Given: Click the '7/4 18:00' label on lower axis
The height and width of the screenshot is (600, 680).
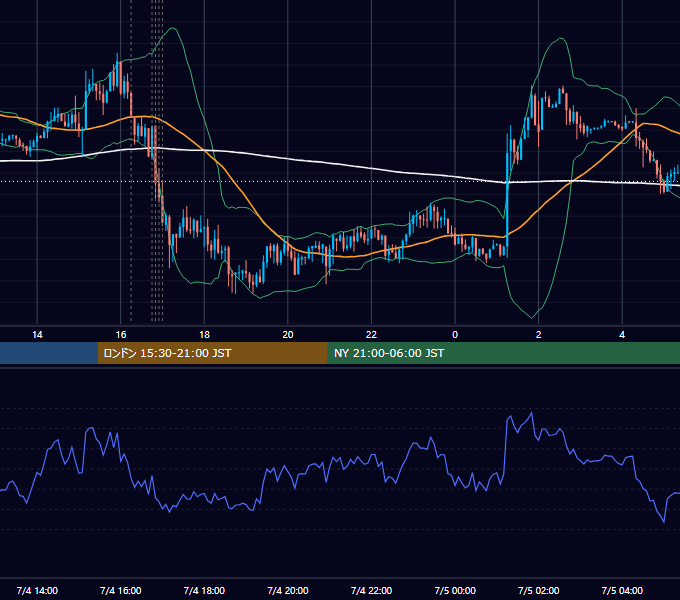Looking at the screenshot, I should click(204, 591).
